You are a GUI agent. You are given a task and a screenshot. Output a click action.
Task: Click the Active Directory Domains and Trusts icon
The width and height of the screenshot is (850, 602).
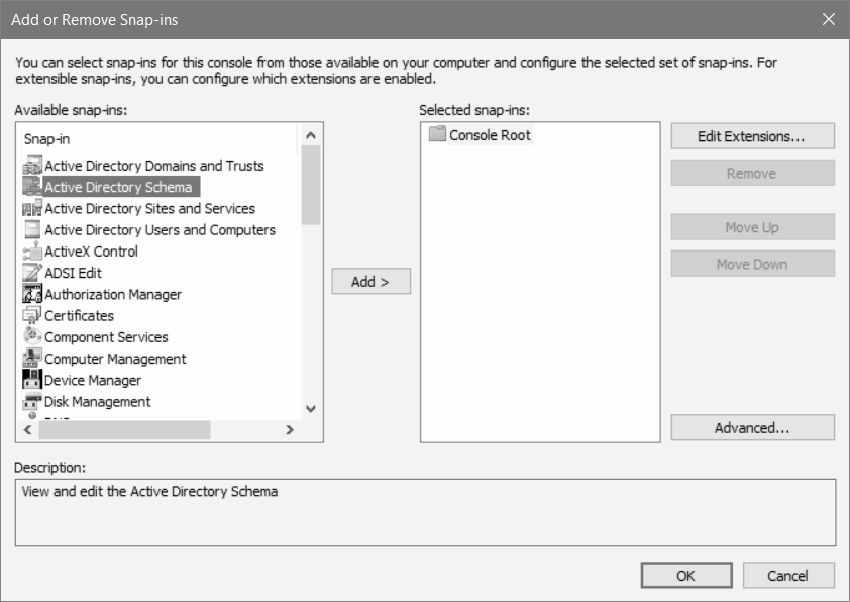[33, 166]
